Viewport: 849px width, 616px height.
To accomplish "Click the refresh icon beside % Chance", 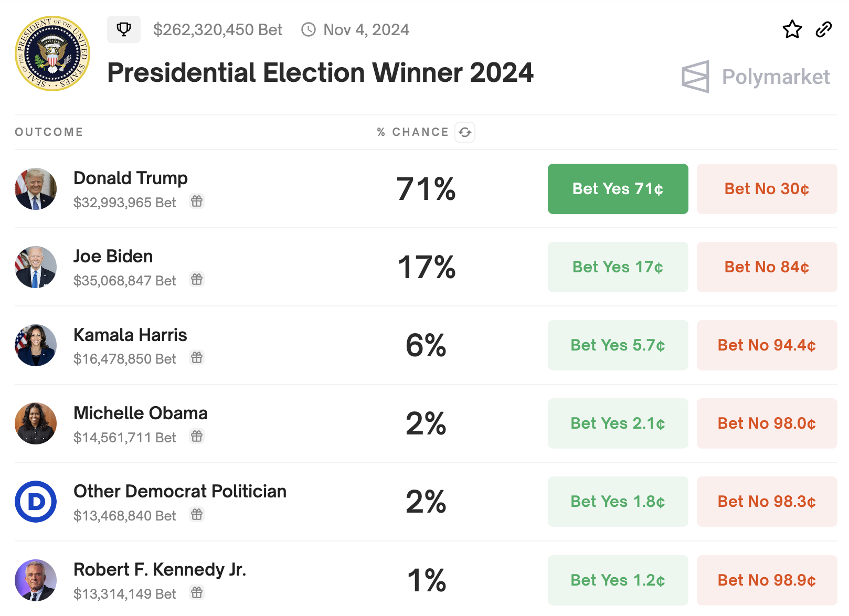I will (465, 132).
